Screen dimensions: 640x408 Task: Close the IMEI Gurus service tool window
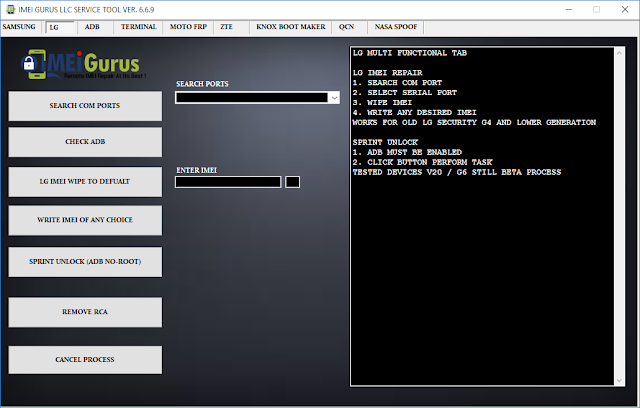pos(625,9)
